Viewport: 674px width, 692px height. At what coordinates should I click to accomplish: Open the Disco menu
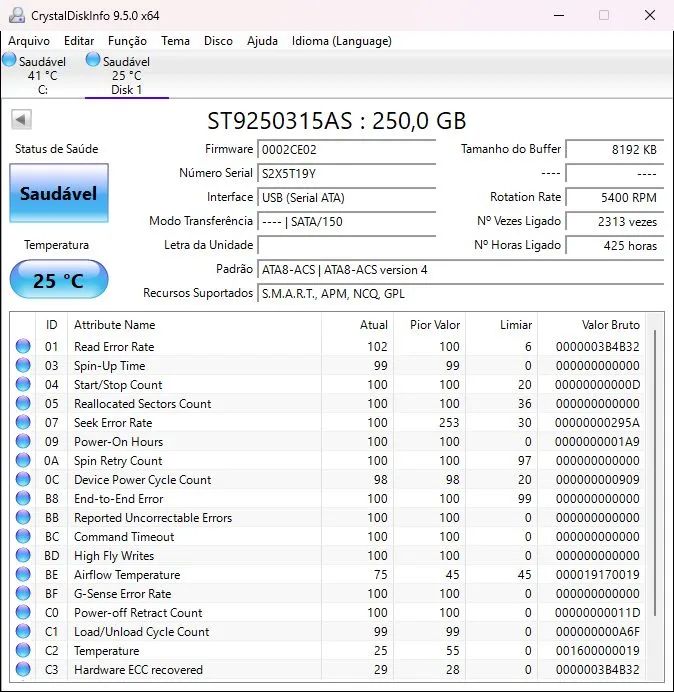(x=218, y=41)
